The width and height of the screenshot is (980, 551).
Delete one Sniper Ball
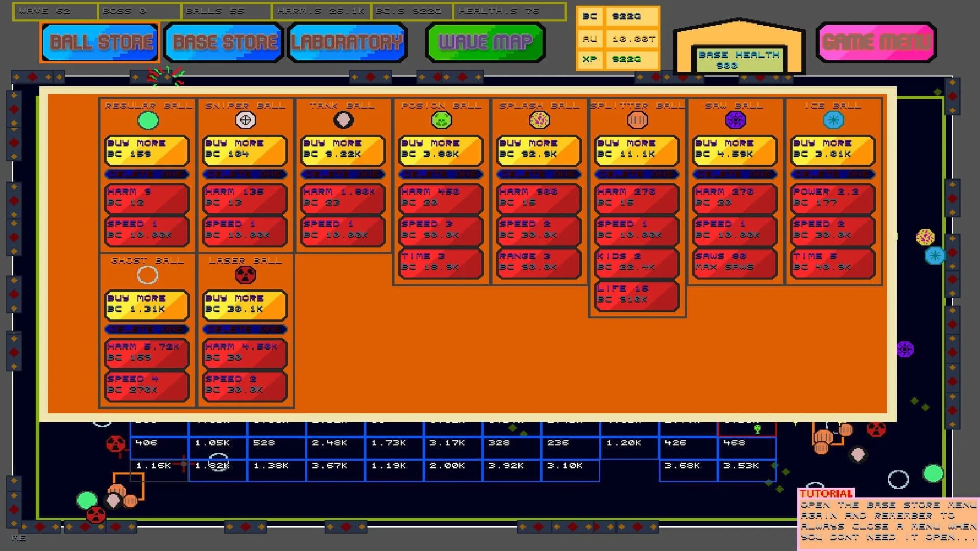[x=246, y=174]
